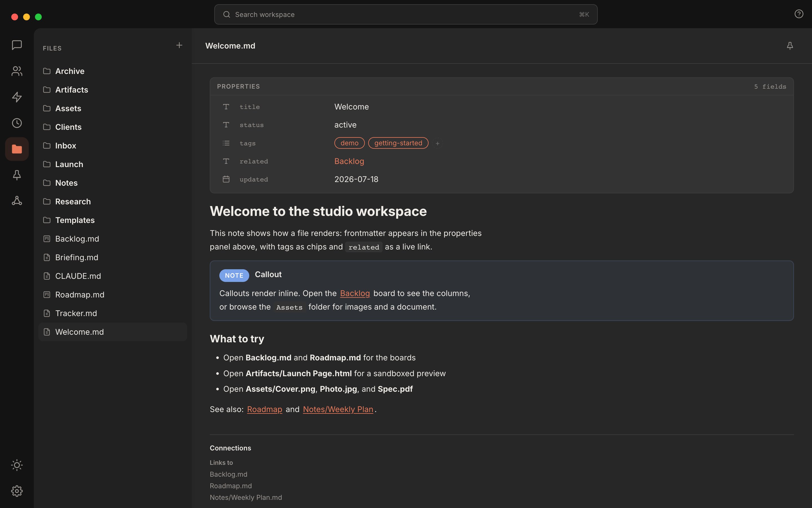Viewport: 812px width, 508px height.
Task: Select Welcome.md in file list
Action: click(x=113, y=332)
